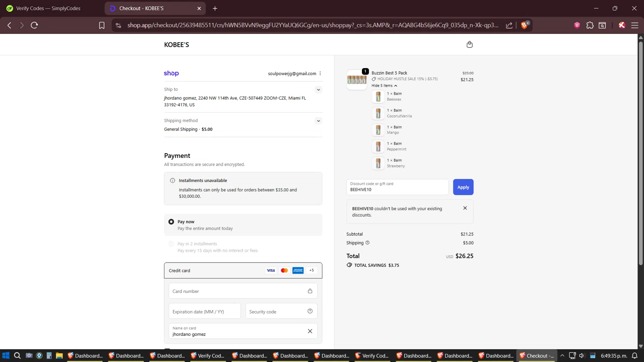Image resolution: width=644 pixels, height=362 pixels.
Task: Collapse the Hide 5 items list
Action: click(384, 86)
